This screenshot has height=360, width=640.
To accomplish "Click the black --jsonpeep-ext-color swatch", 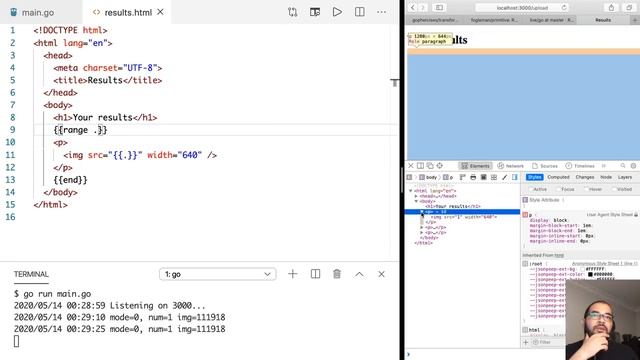I will coord(590,275).
